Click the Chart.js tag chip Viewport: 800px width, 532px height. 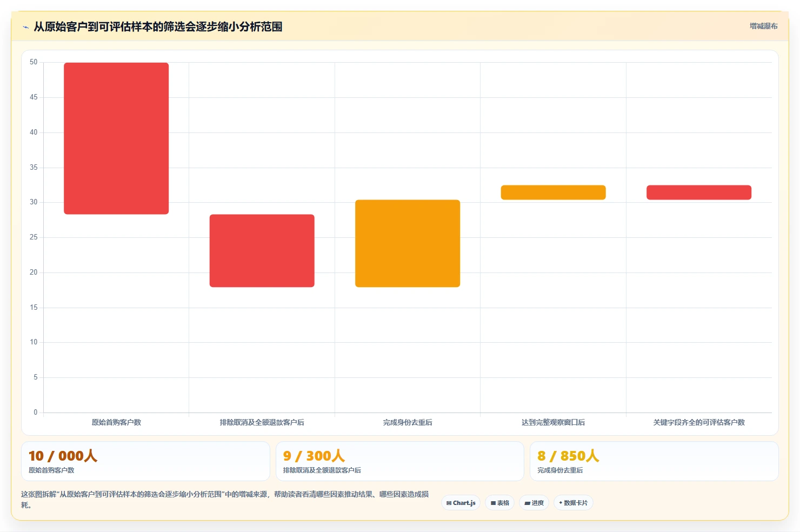pyautogui.click(x=461, y=503)
